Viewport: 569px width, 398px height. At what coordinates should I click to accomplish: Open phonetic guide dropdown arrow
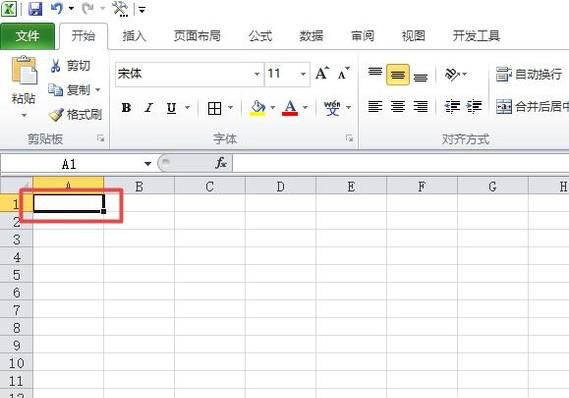pos(348,107)
